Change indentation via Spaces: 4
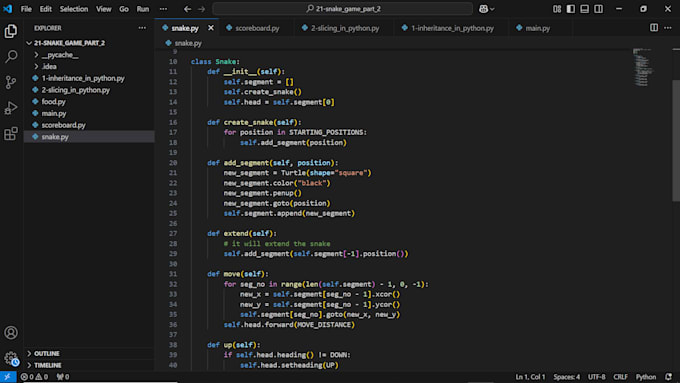Image resolution: width=680 pixels, height=383 pixels. pos(566,377)
